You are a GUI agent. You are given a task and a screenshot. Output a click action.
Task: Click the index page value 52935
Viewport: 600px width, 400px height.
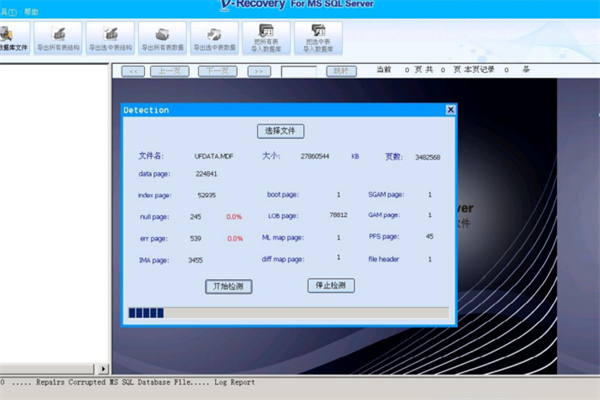pos(207,195)
